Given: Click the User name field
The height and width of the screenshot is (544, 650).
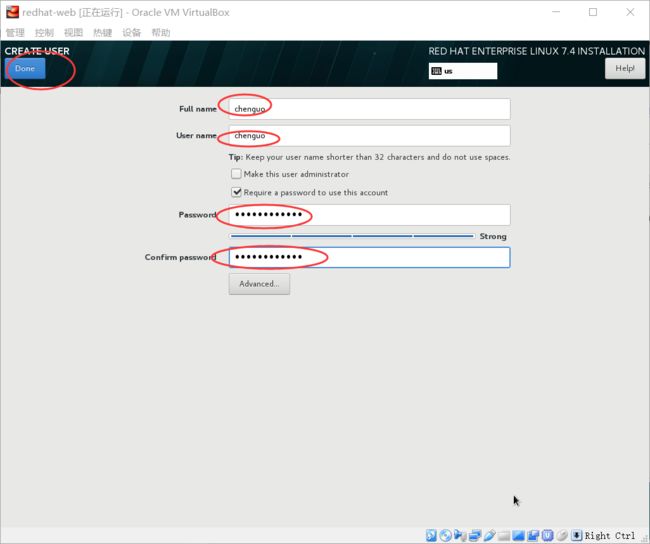Looking at the screenshot, I should click(369, 136).
